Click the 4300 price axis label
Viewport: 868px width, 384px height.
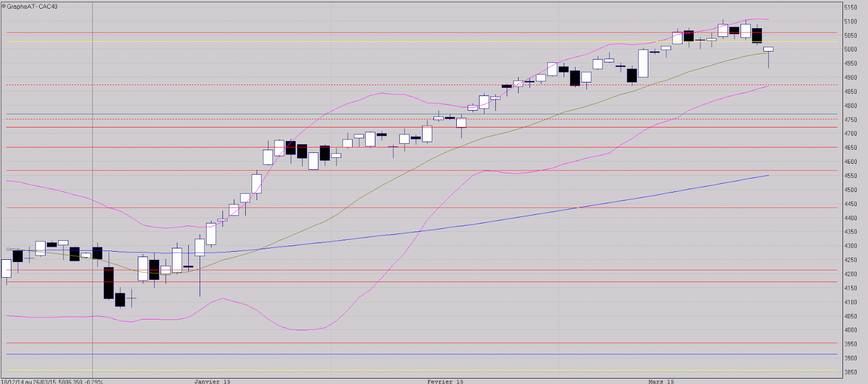[x=850, y=246]
